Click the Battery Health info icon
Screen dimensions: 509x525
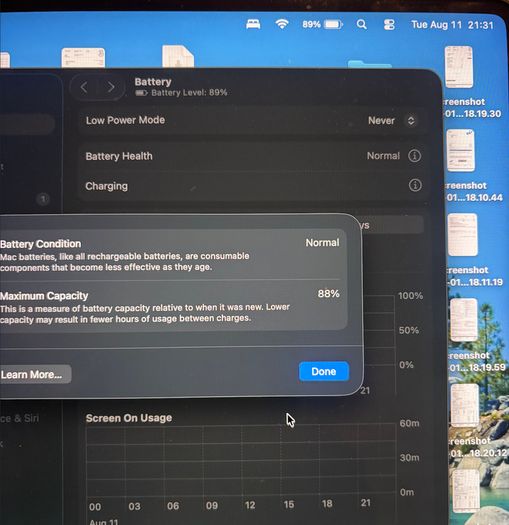(x=415, y=156)
